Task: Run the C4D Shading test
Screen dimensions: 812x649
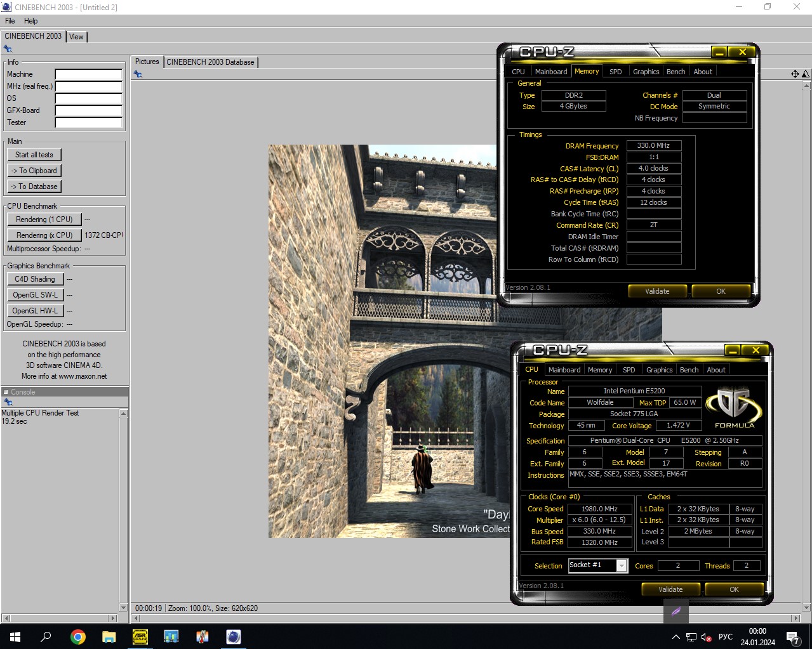Action: point(35,279)
